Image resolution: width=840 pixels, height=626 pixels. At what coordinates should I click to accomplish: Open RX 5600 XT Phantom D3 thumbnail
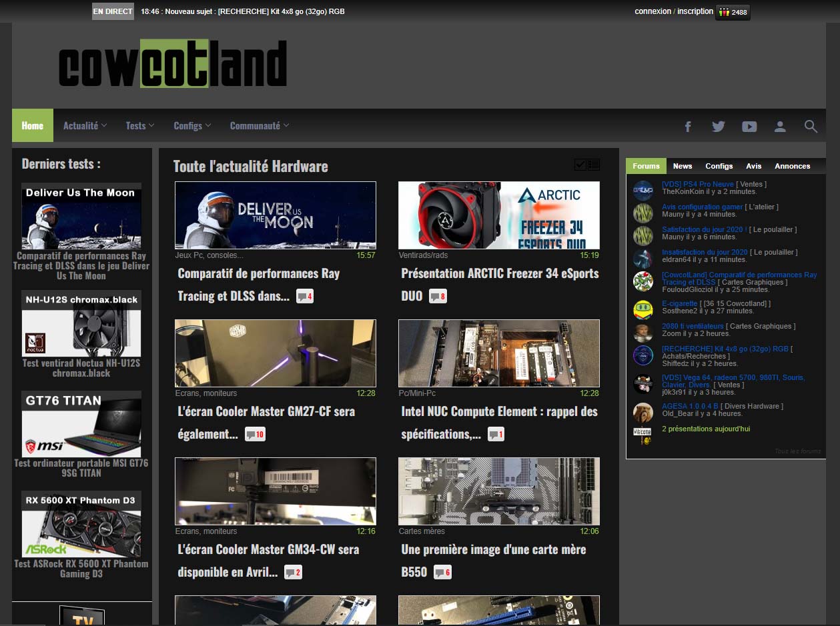pyautogui.click(x=81, y=525)
